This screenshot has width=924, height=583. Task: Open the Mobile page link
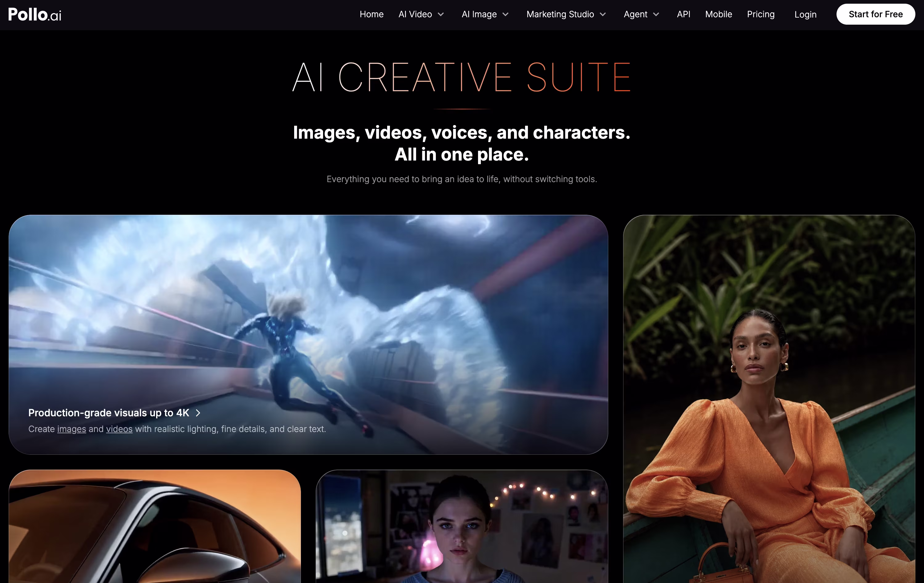(x=718, y=14)
